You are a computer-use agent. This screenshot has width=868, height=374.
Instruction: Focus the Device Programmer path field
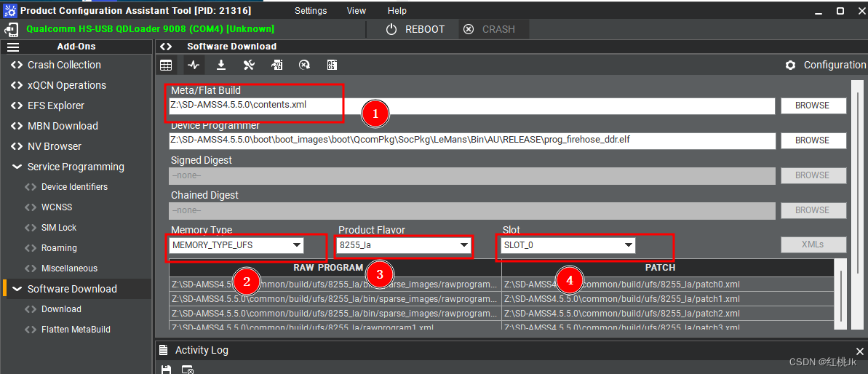point(471,140)
